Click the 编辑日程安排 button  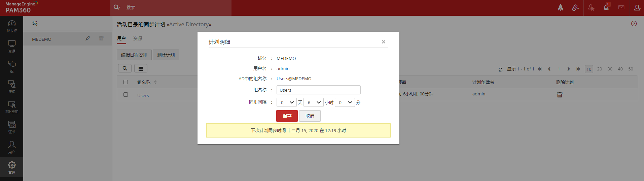pos(134,55)
